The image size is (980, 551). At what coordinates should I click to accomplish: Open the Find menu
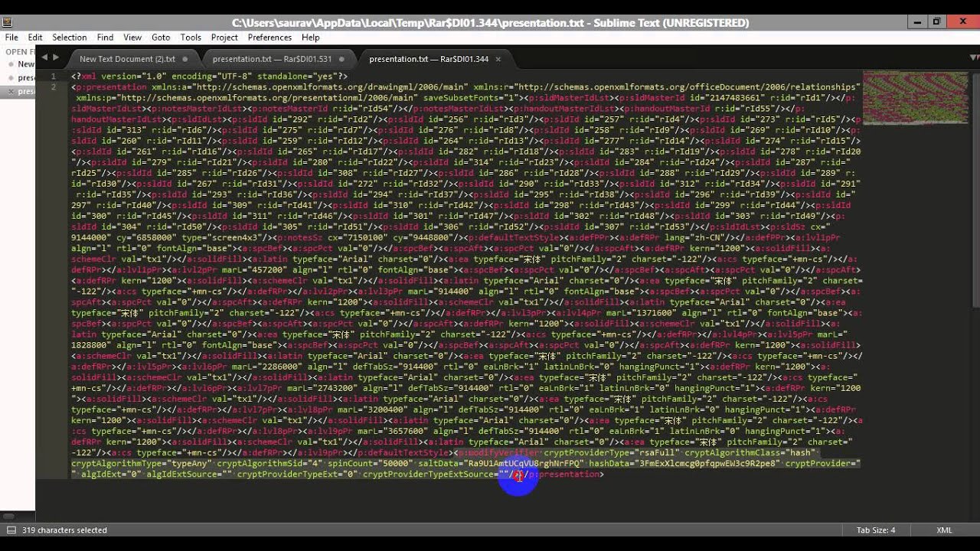105,37
